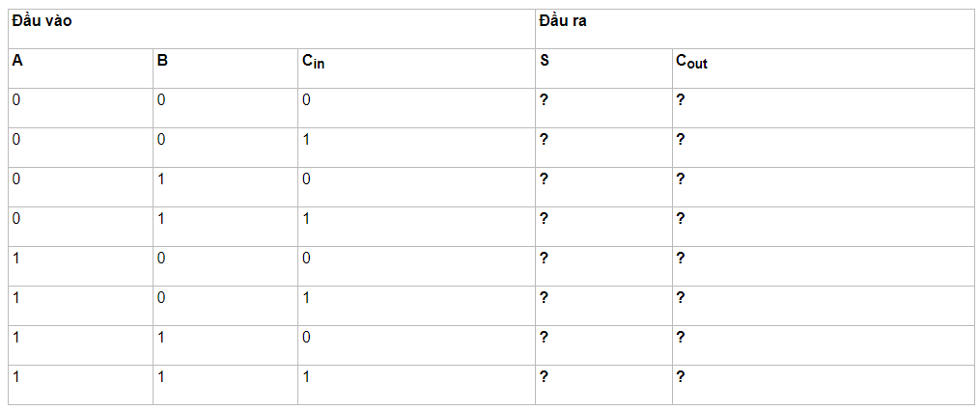Image resolution: width=980 pixels, height=411 pixels.
Task: Click the Cout question mark in first data row
Action: tap(681, 100)
